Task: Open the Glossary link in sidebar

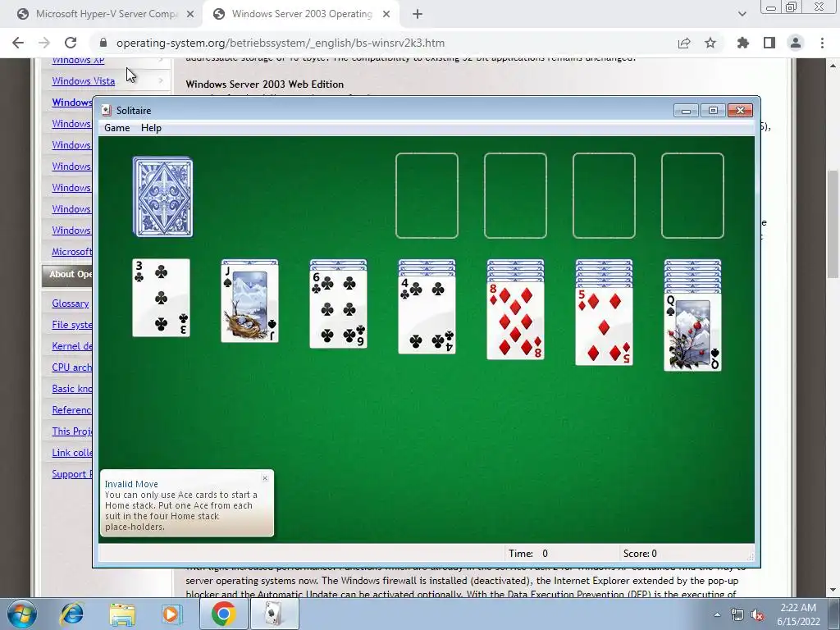Action: tap(71, 304)
